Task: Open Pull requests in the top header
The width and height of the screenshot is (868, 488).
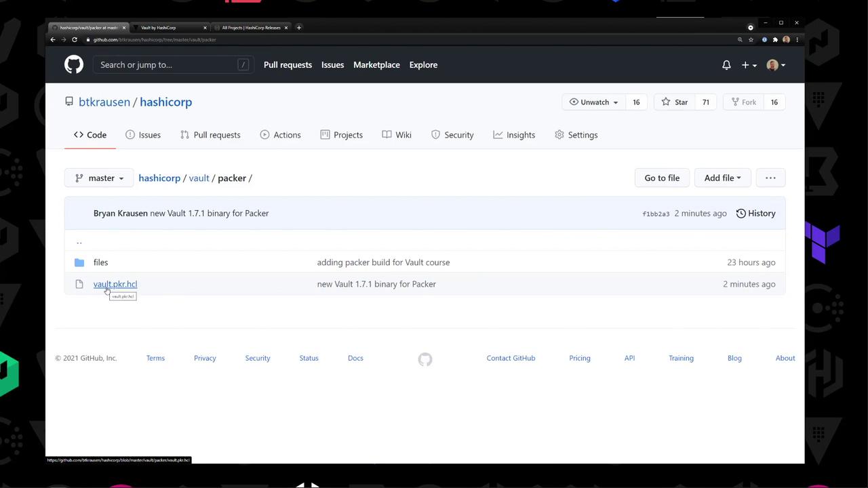Action: tap(288, 65)
